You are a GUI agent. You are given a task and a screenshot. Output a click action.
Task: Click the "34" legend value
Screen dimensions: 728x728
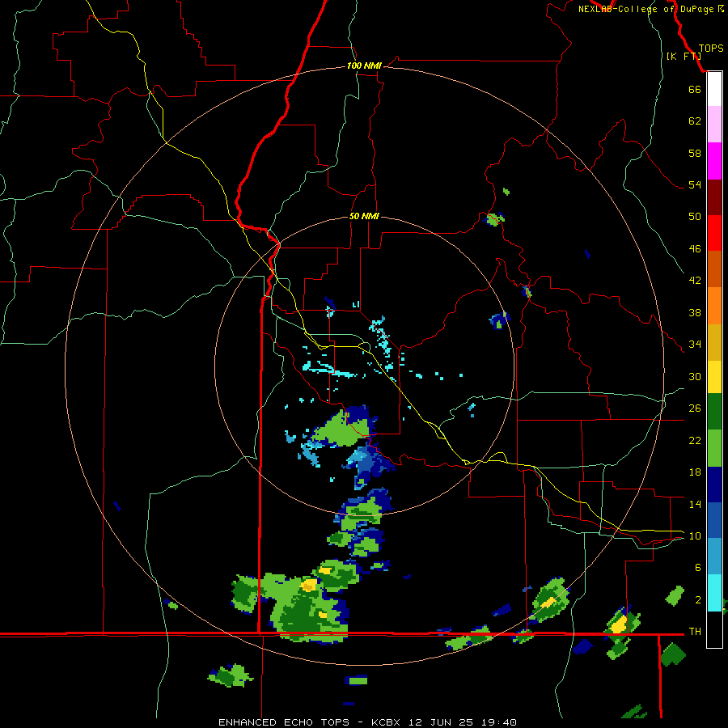(x=695, y=344)
